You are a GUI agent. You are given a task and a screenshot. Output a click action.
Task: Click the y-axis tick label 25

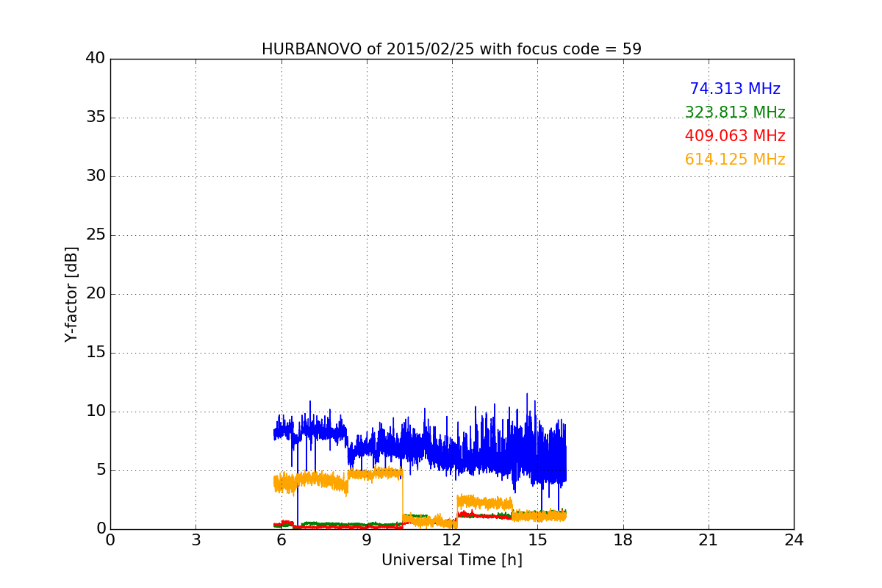[x=96, y=235]
